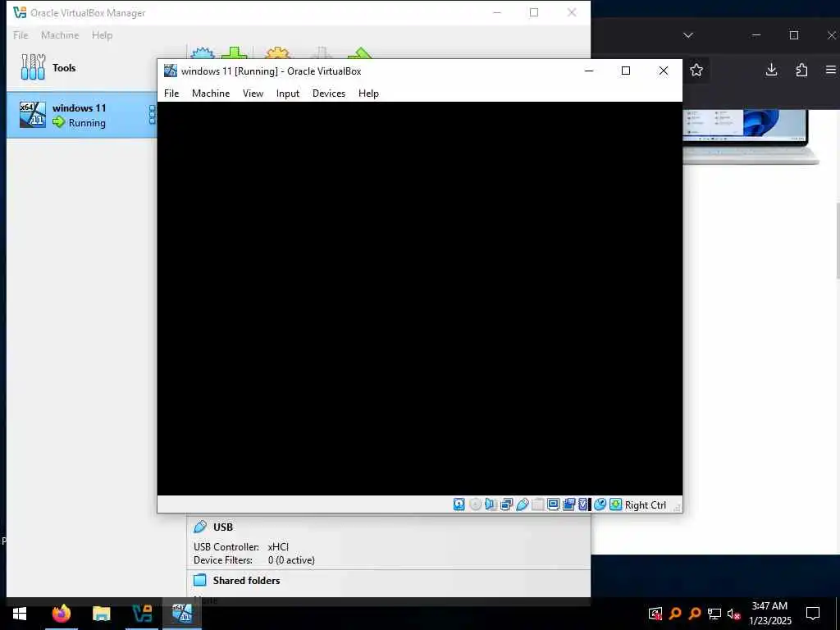Click the Add machine green plus icon
This screenshot has width=840, height=630.
[x=235, y=53]
